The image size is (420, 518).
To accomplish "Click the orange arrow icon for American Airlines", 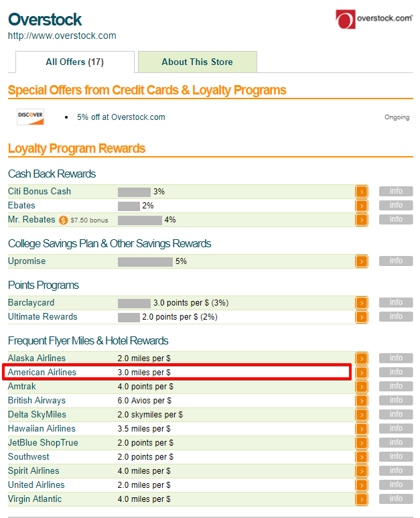I will point(362,373).
